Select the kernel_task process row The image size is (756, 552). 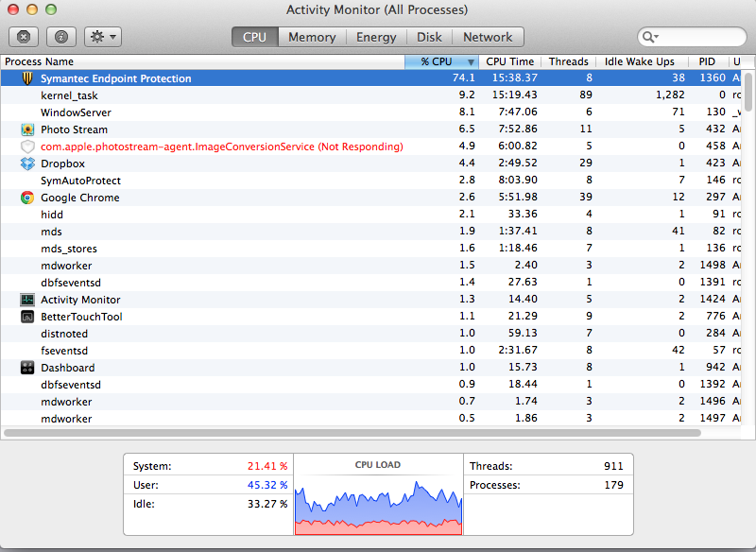[x=371, y=95]
